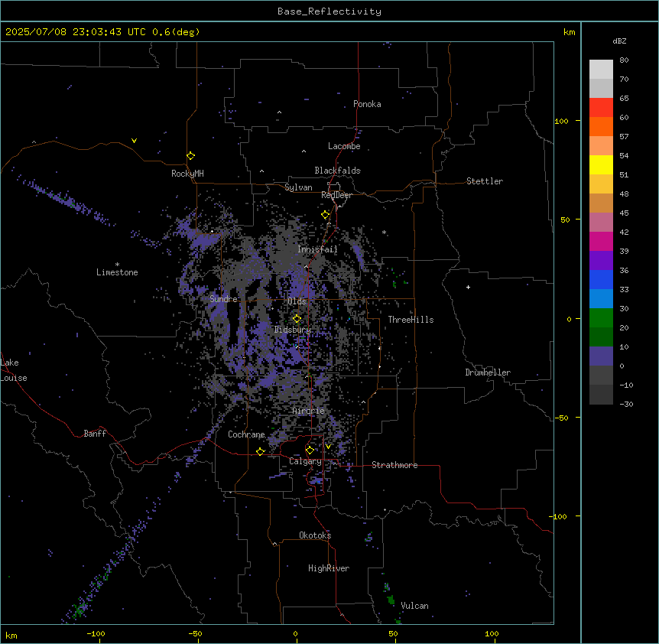This screenshot has height=644, width=659.
Task: Click the dBZ legend heading
Action: (x=619, y=41)
